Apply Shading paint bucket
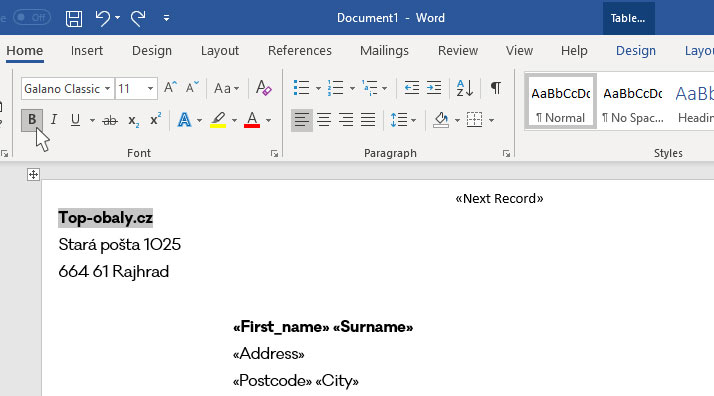Viewport: 714px width, 396px height. click(441, 120)
